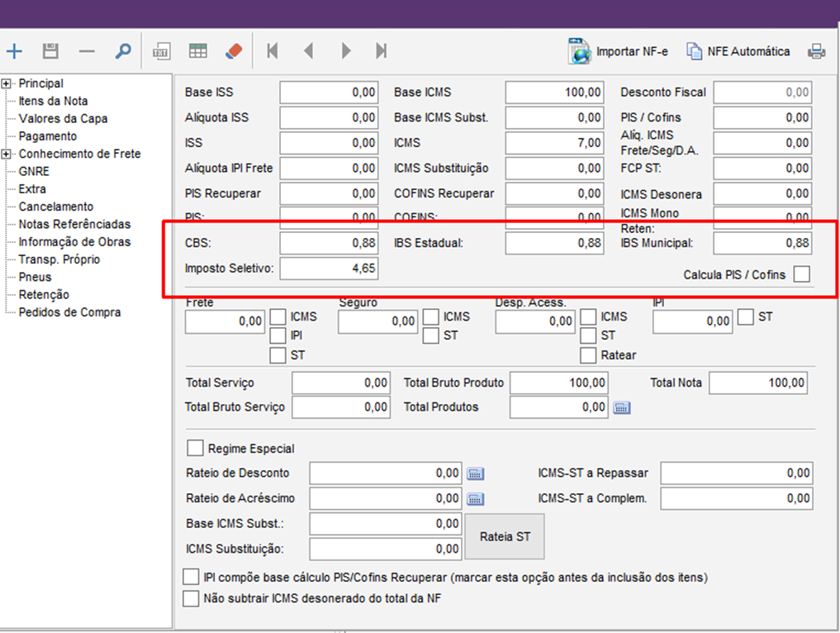This screenshot has height=633, width=840.
Task: Select Valores da Capa in the tree
Action: [63, 119]
